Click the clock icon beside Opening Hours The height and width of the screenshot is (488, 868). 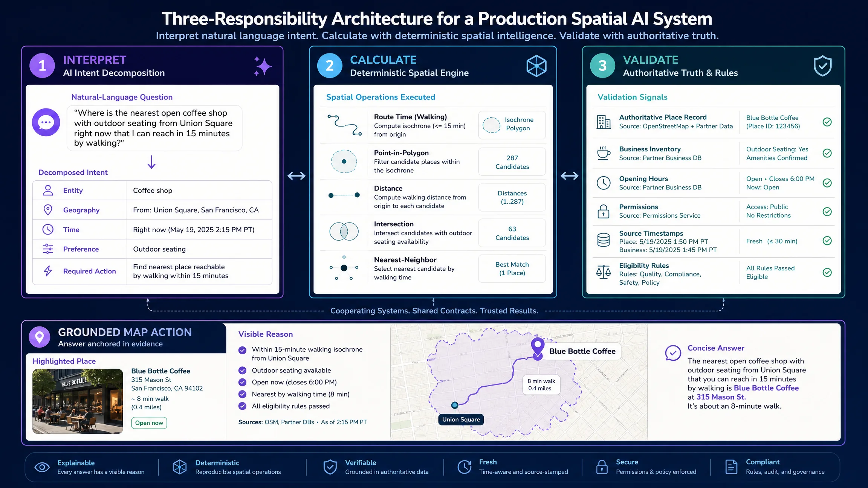(604, 183)
